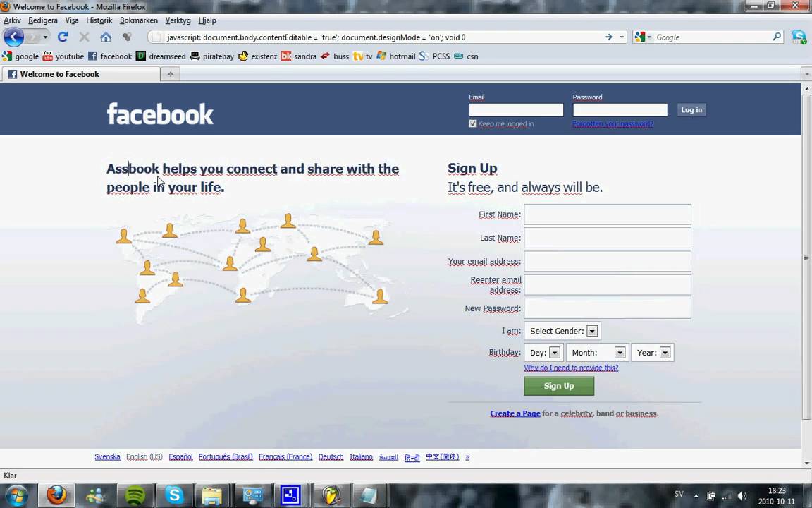Open the google bookmark
This screenshot has width=812, height=508.
20,56
